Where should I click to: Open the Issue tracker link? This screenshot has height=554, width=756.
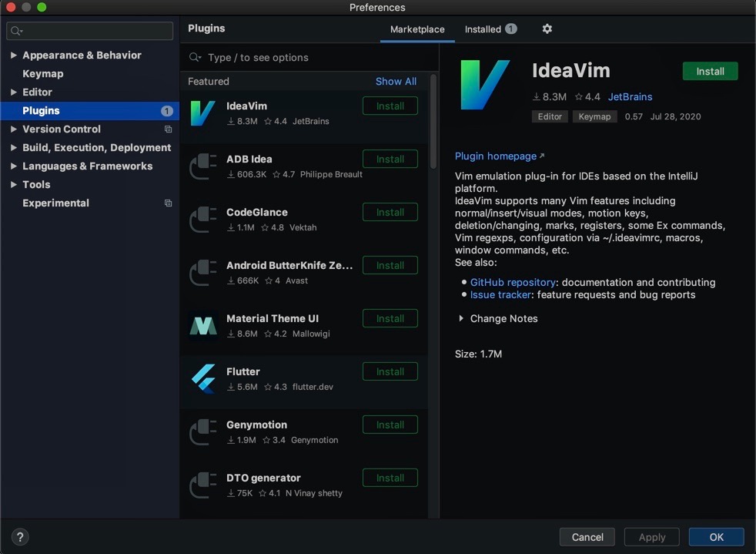click(500, 295)
